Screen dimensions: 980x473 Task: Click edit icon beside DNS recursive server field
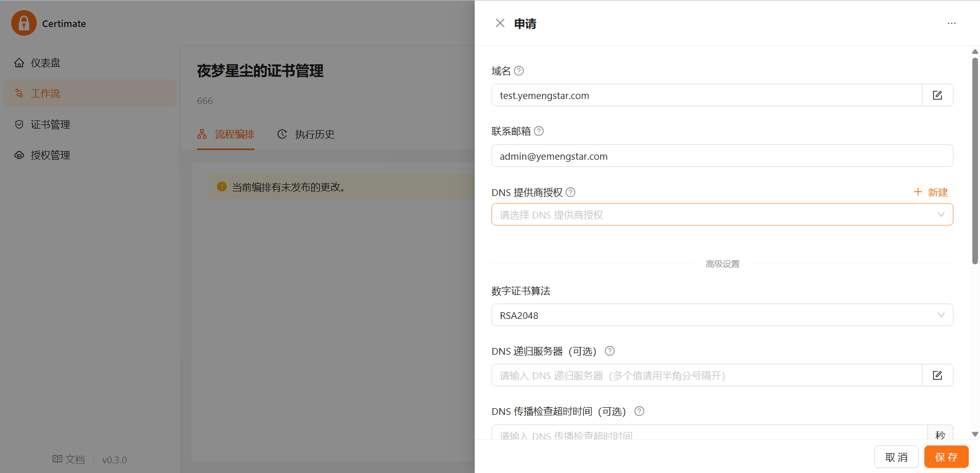click(937, 376)
